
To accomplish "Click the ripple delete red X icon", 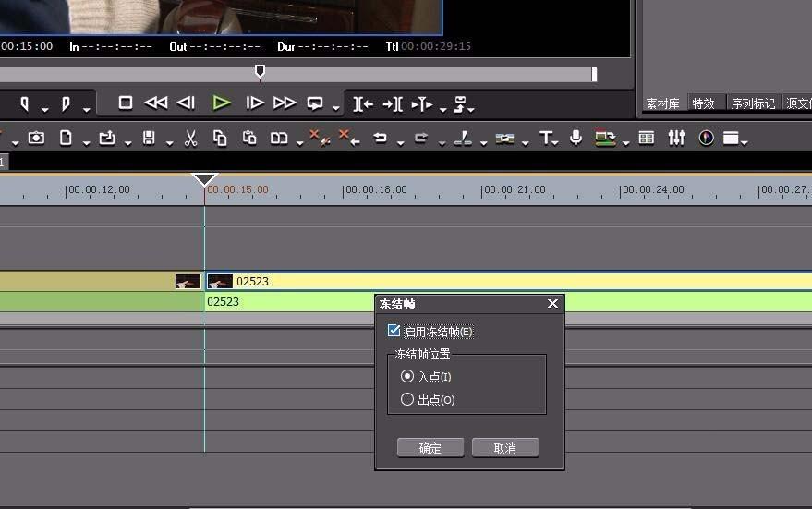I will point(348,138).
